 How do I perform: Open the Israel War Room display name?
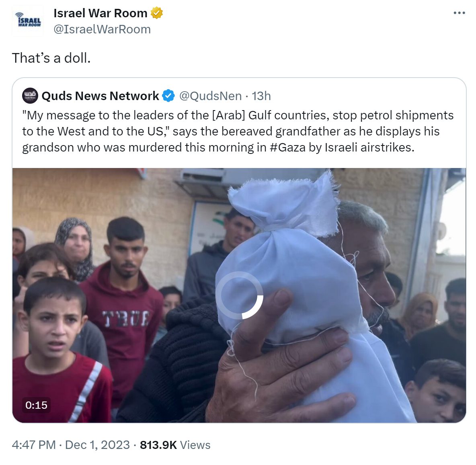(101, 13)
